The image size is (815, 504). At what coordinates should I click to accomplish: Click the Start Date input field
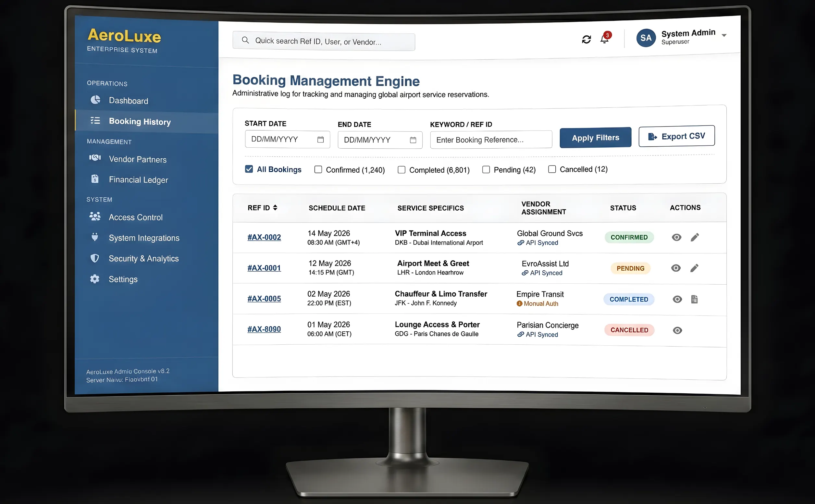click(287, 139)
